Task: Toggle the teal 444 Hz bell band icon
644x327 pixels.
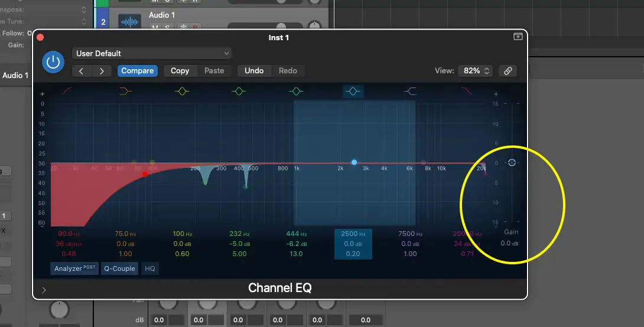Action: [296, 91]
